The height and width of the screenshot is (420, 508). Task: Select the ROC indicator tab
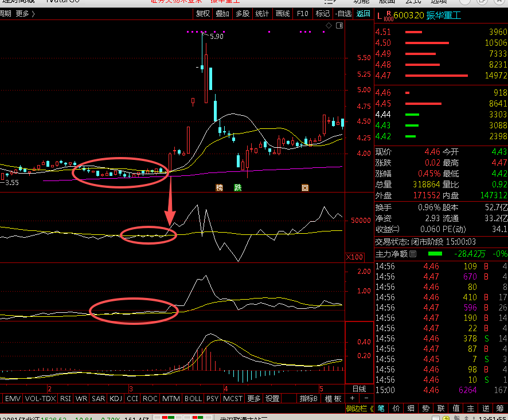(150, 398)
